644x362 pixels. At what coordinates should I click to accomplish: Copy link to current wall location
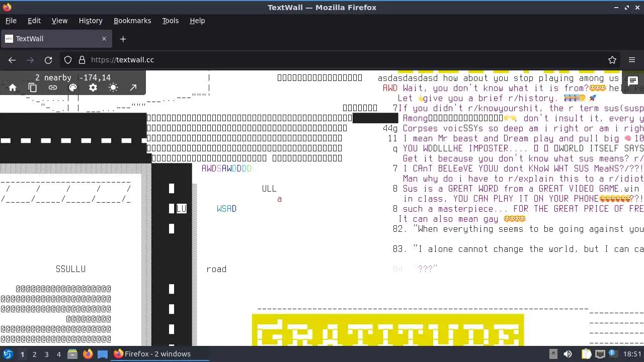point(53,87)
